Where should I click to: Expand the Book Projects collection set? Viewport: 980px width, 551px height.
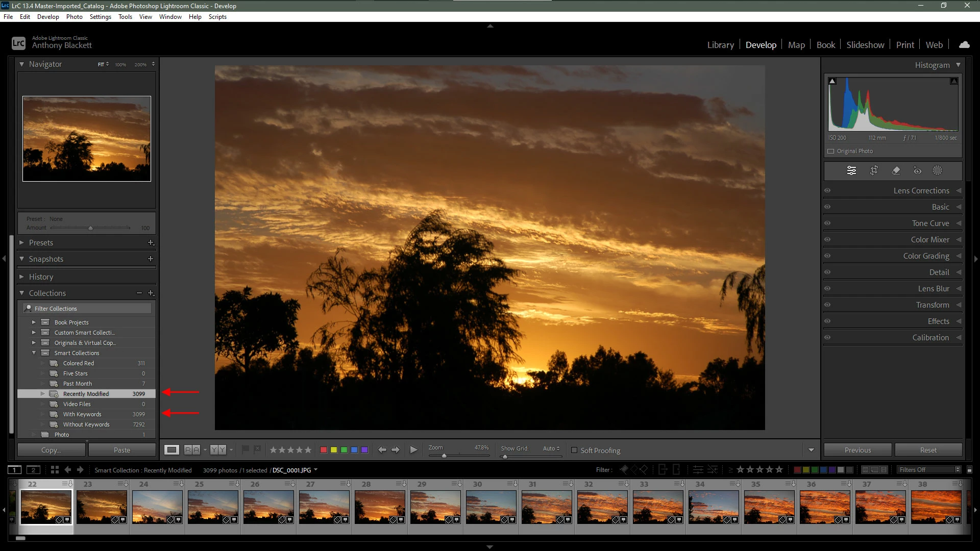(x=34, y=322)
